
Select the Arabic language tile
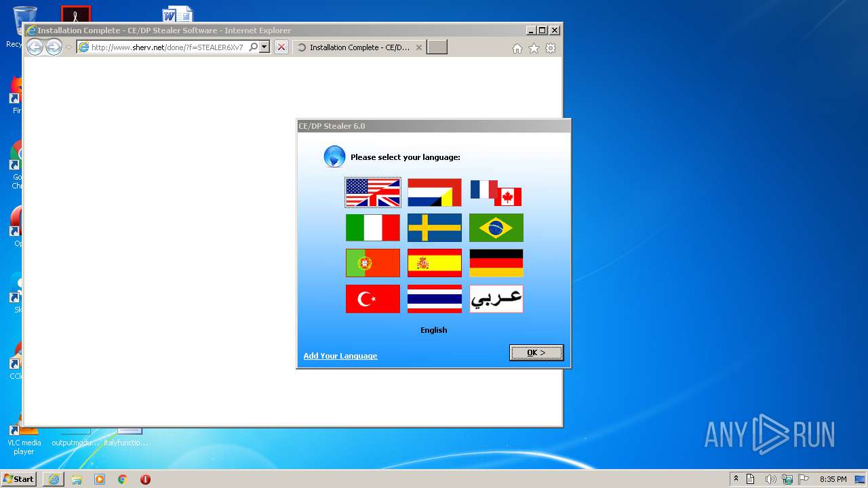click(x=496, y=299)
